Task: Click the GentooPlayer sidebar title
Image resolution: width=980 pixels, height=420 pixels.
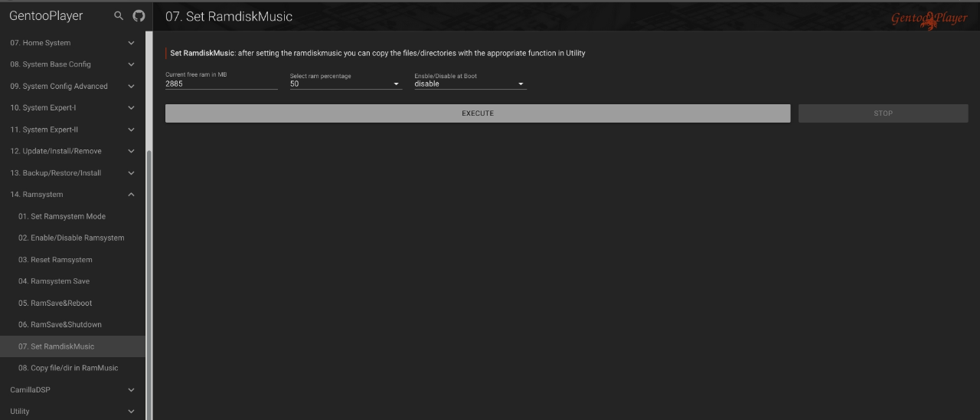Action: [46, 15]
